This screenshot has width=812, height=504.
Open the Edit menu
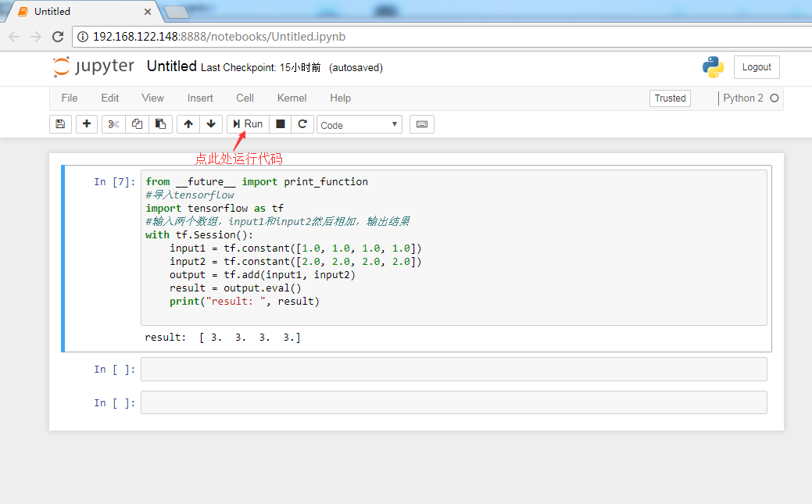click(x=109, y=98)
